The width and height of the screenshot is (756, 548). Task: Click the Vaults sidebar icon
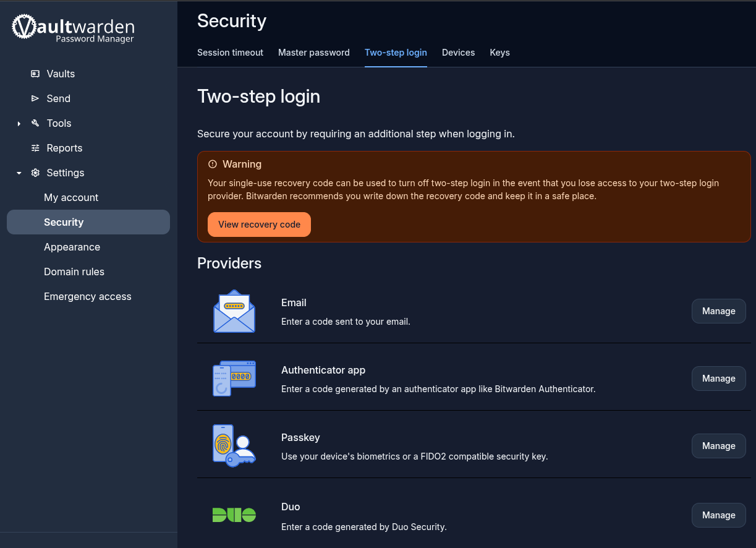pyautogui.click(x=35, y=74)
